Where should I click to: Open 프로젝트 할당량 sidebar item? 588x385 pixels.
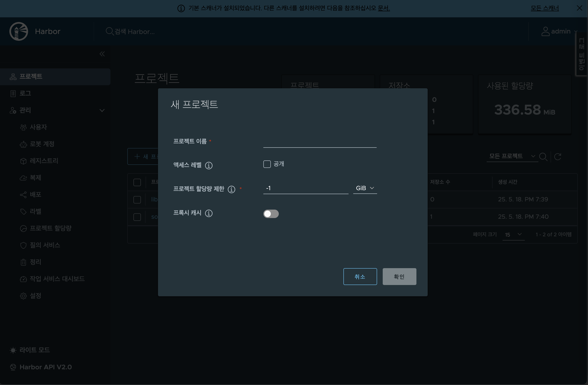50,228
